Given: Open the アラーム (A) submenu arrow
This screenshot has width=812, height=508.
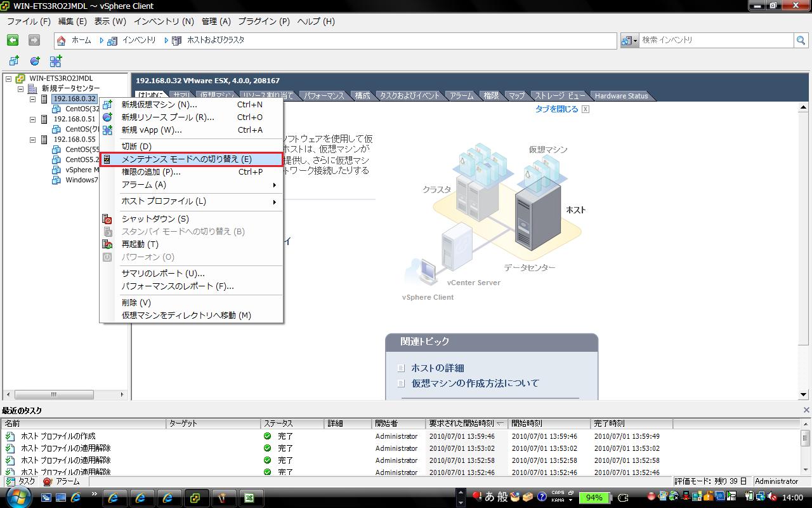Looking at the screenshot, I should tap(275, 185).
